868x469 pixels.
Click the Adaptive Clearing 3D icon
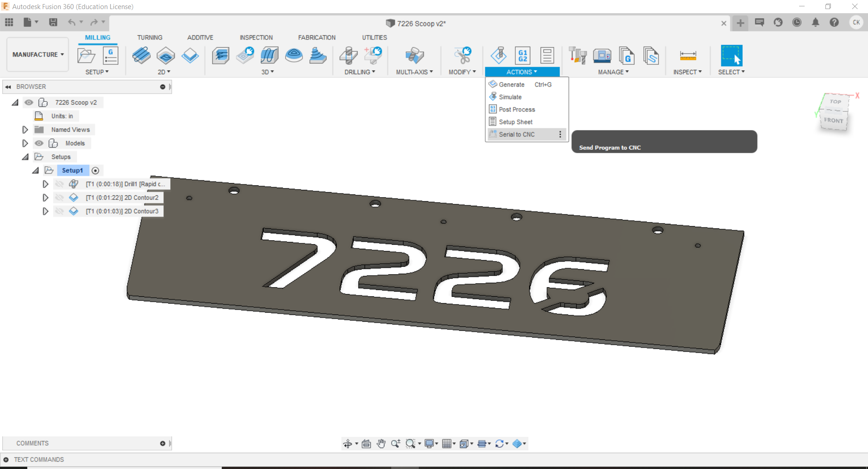(x=221, y=56)
